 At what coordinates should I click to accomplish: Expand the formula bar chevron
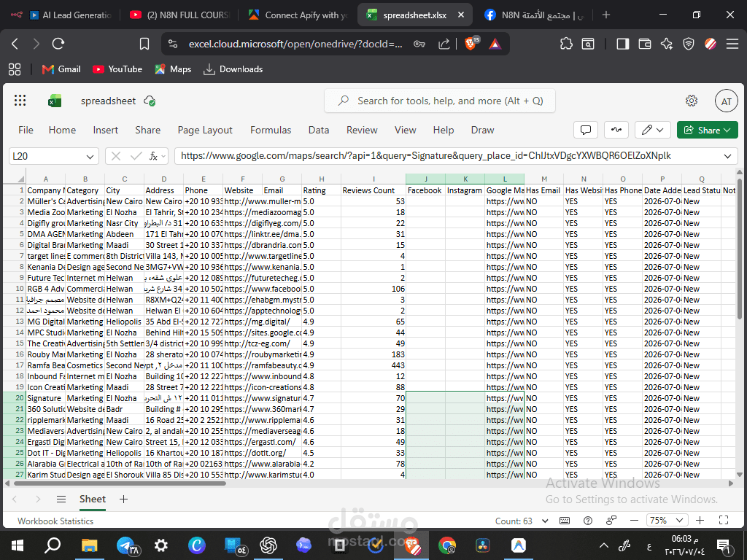tap(727, 156)
